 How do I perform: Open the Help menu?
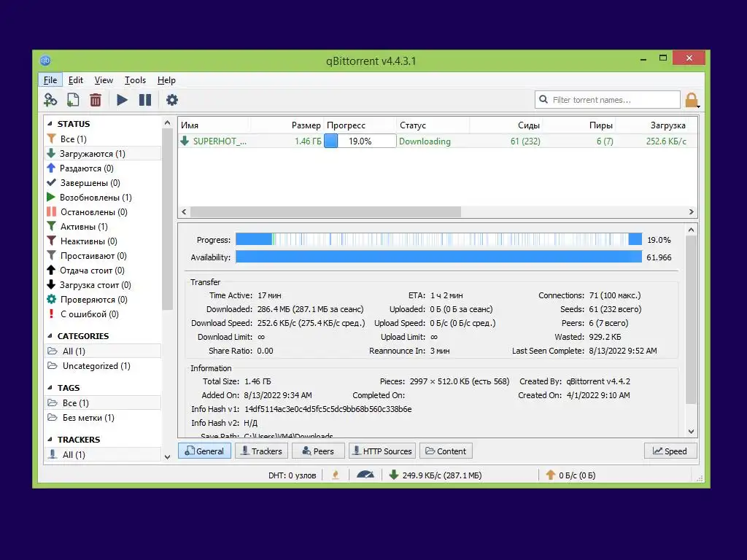click(166, 80)
